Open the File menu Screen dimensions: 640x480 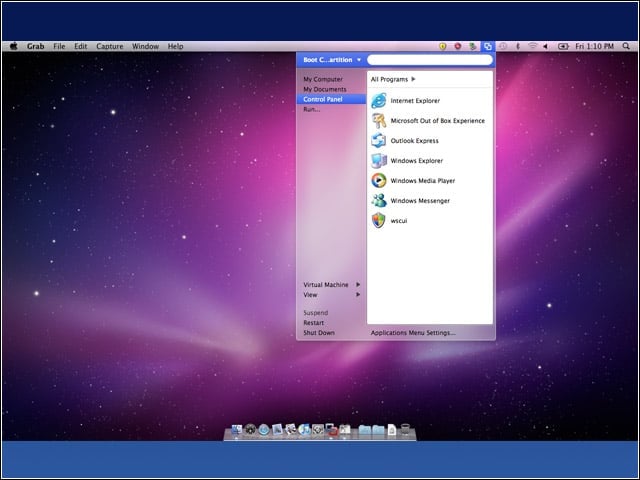point(59,47)
